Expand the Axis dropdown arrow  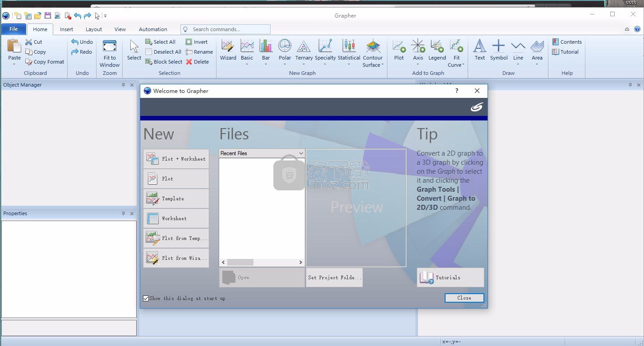tap(418, 64)
